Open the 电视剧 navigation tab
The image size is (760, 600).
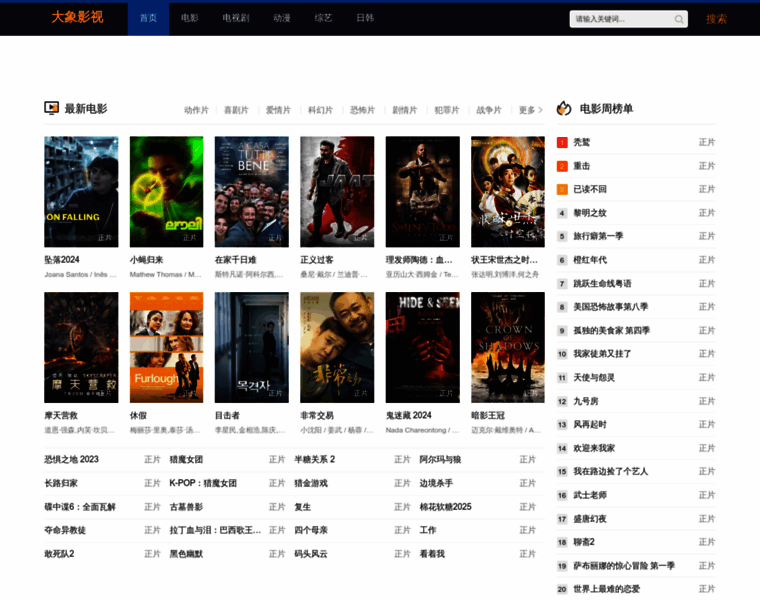(x=236, y=18)
